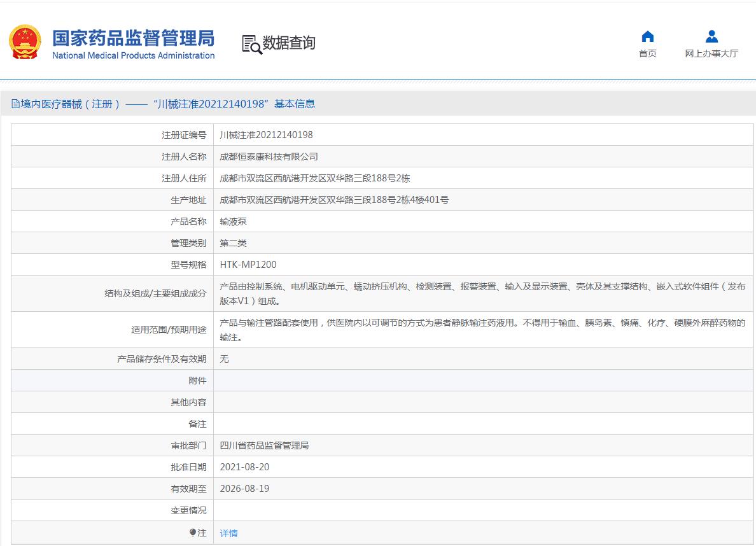
Task: Go to 首页 text link
Action: pos(648,53)
